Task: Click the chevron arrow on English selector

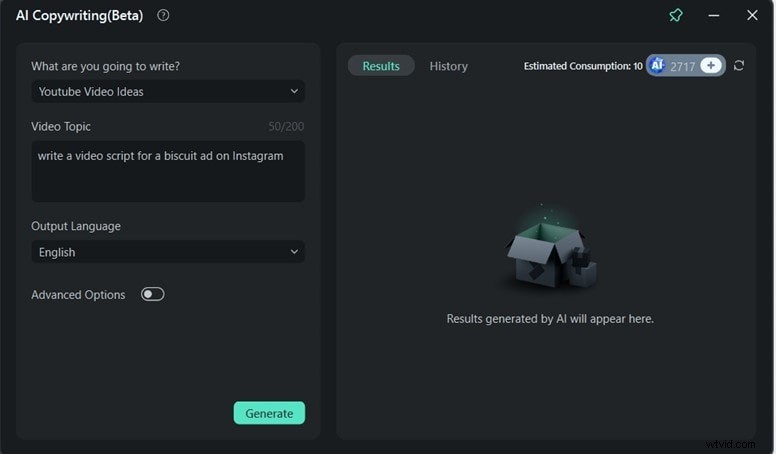Action: tap(294, 252)
